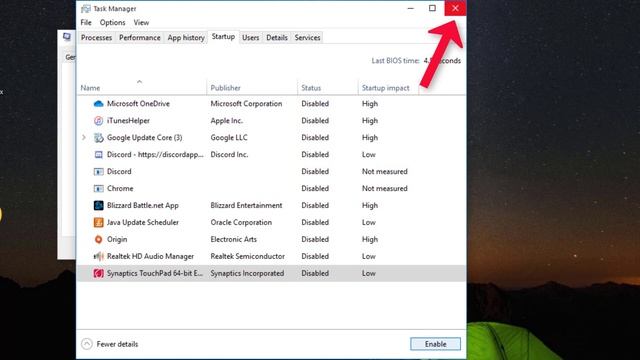Click the Synaptics Incorporated publisher cell
Viewport: 640px width, 360px height.
[247, 273]
